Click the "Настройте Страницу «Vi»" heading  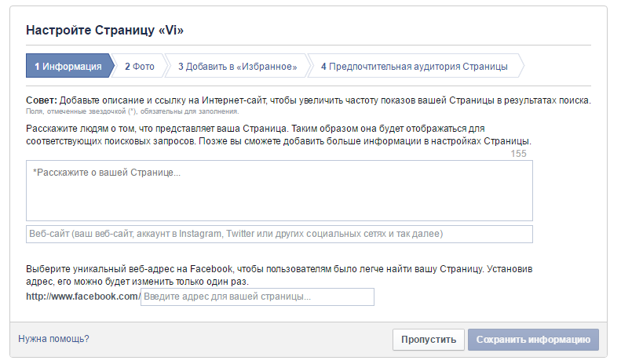(x=105, y=31)
